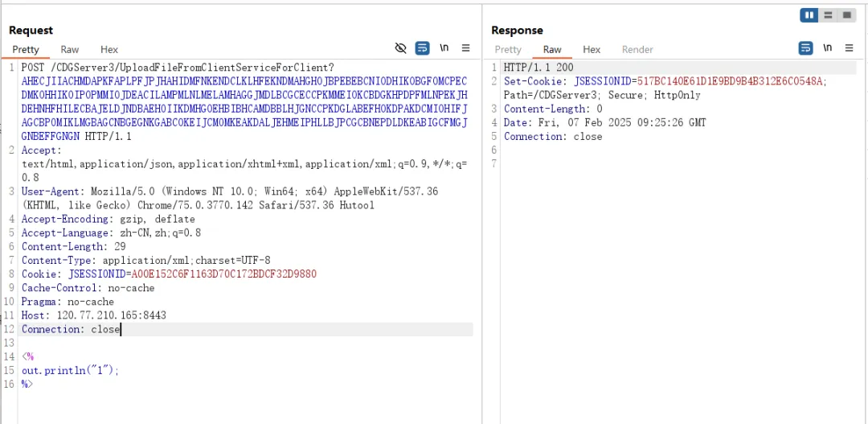Select Request Pretty tab
The width and height of the screenshot is (868, 424).
26,50
